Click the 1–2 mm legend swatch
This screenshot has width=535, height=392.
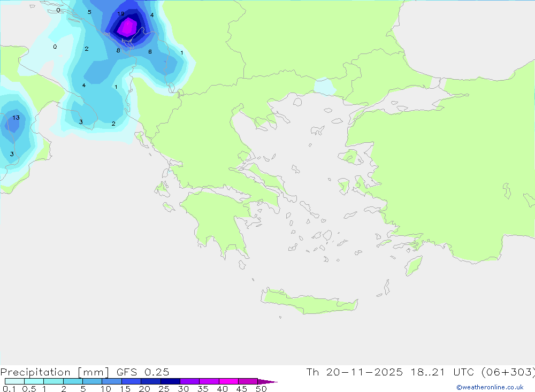pyautogui.click(x=53, y=381)
